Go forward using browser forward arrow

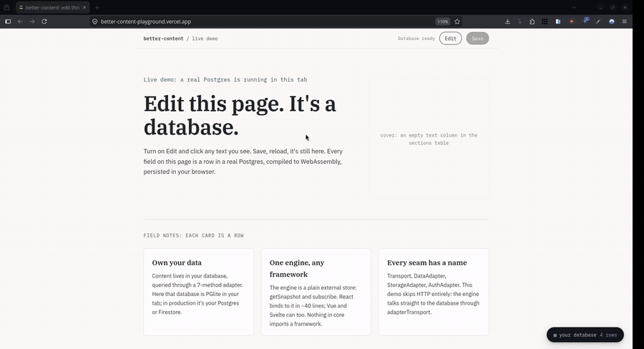32,21
